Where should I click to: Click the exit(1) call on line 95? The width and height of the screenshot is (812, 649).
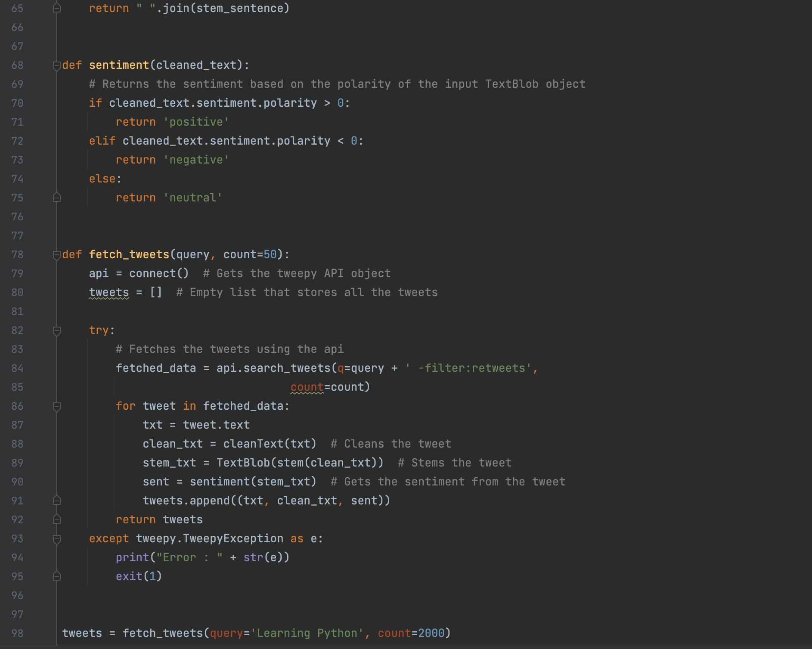pyautogui.click(x=139, y=576)
